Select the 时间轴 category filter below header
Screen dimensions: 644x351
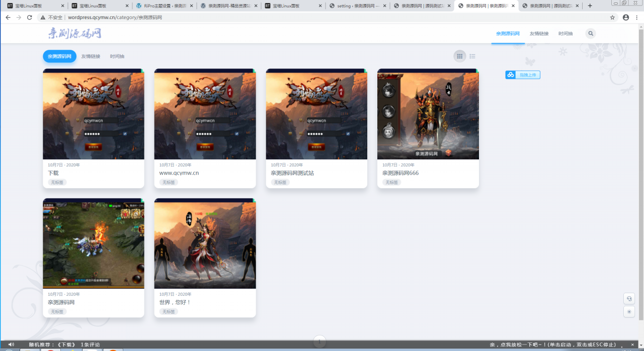tap(117, 56)
